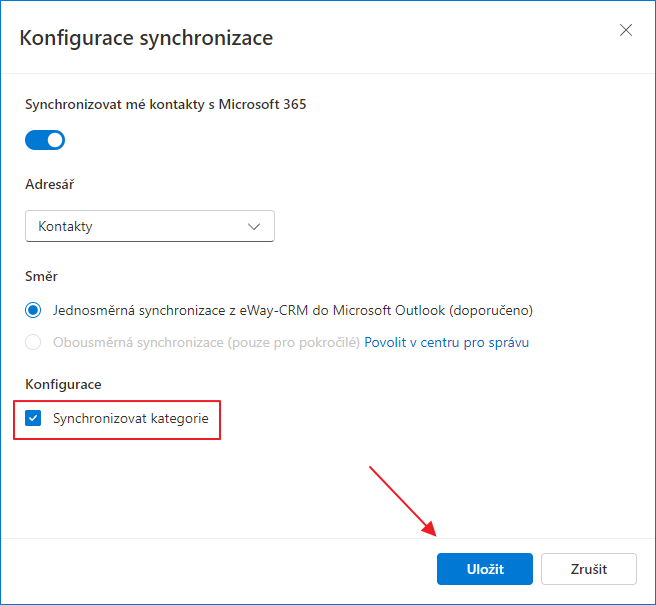This screenshot has height=605, width=656.
Task: Click the Synchronizovat kategorie label text
Action: pos(131,418)
